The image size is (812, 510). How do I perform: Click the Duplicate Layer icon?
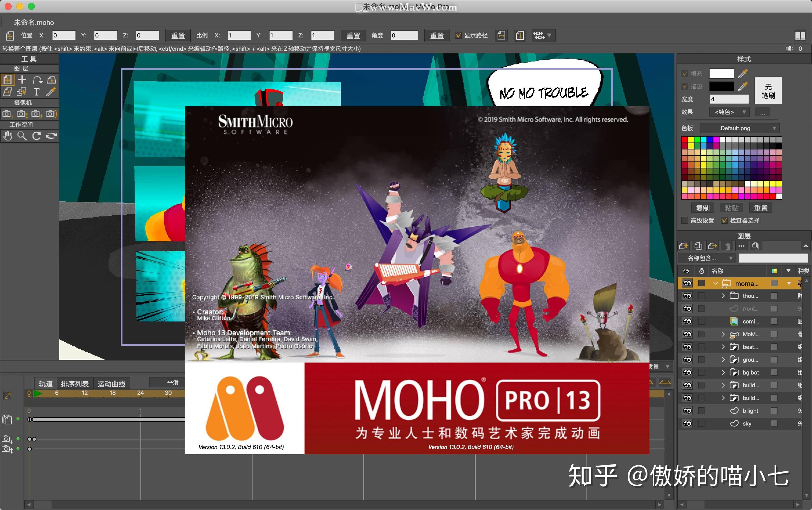click(x=698, y=246)
